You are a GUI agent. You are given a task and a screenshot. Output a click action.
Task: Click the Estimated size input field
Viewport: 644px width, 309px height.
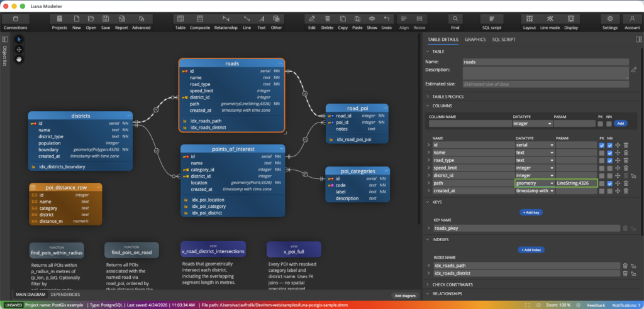click(x=545, y=84)
